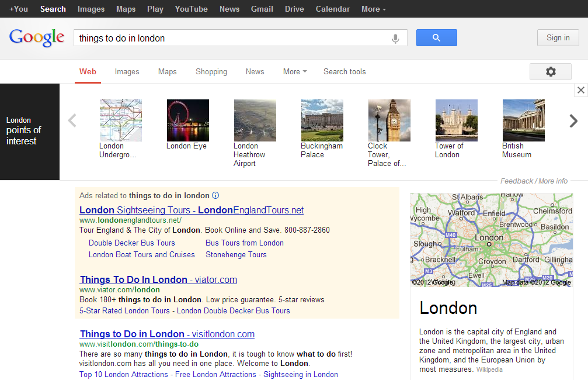588x380 pixels.
Task: Switch to Images search tab
Action: [x=127, y=71]
